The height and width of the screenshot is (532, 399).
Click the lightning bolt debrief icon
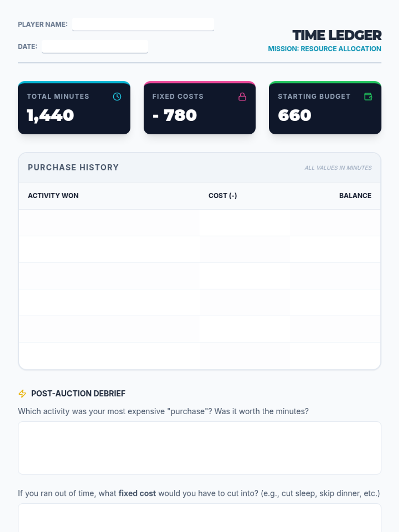pos(22,394)
